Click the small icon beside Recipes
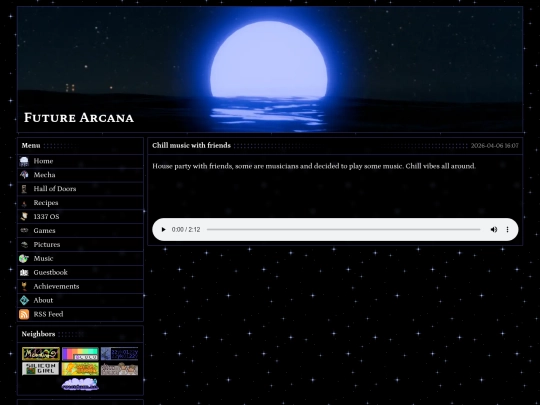540x405 pixels. point(24,203)
